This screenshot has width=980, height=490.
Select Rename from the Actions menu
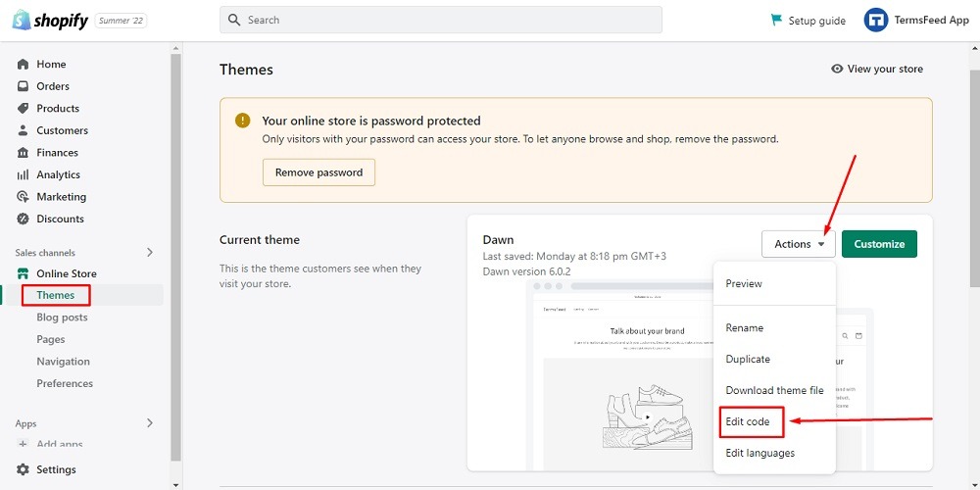coord(745,327)
